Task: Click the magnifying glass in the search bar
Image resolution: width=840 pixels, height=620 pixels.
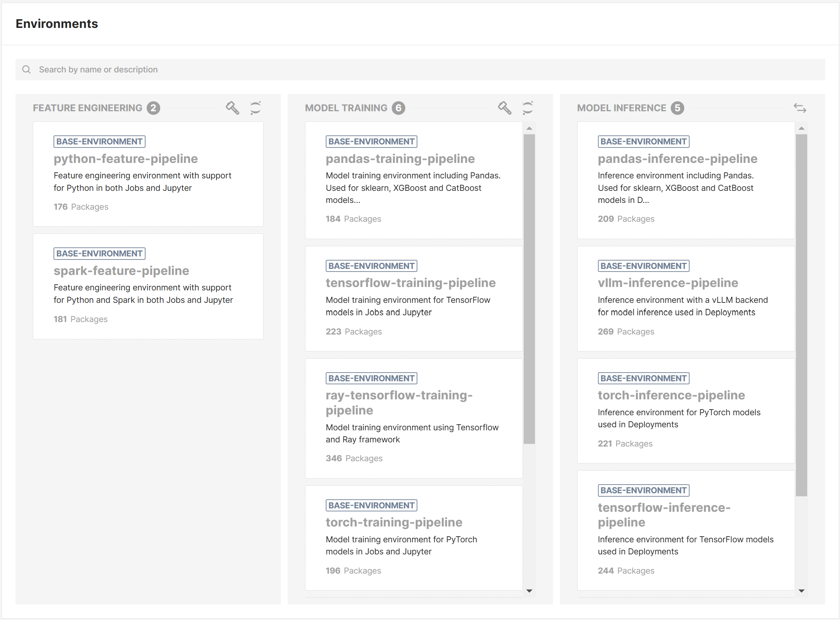Action: pyautogui.click(x=26, y=69)
